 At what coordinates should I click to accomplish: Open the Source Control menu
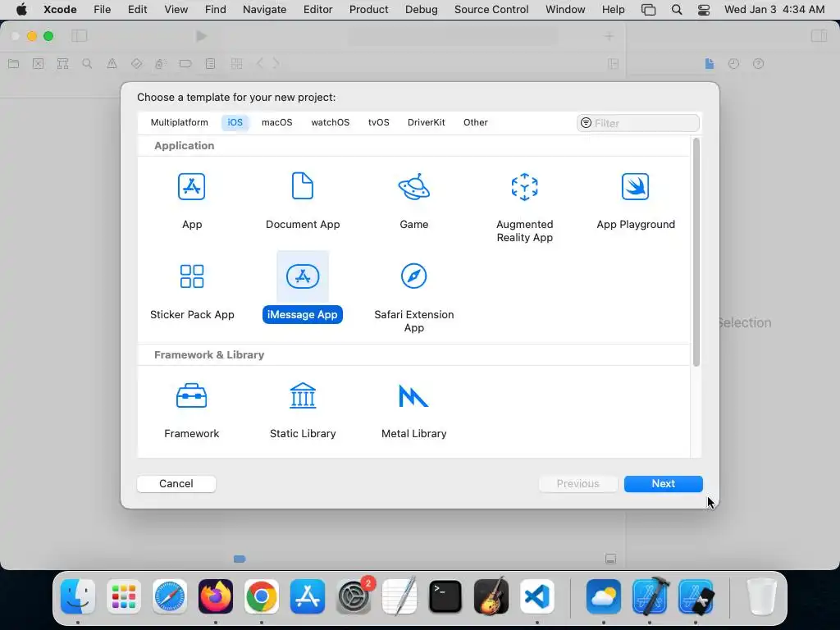point(491,10)
